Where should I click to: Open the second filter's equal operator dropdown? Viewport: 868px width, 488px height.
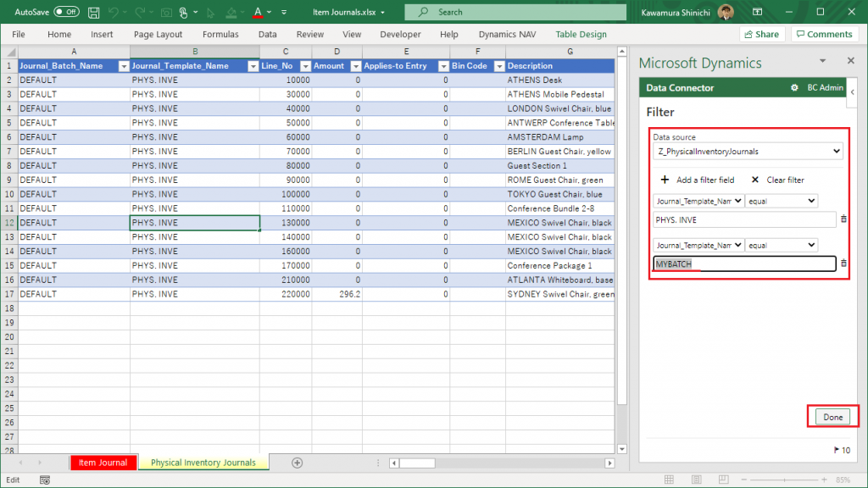[x=782, y=245]
